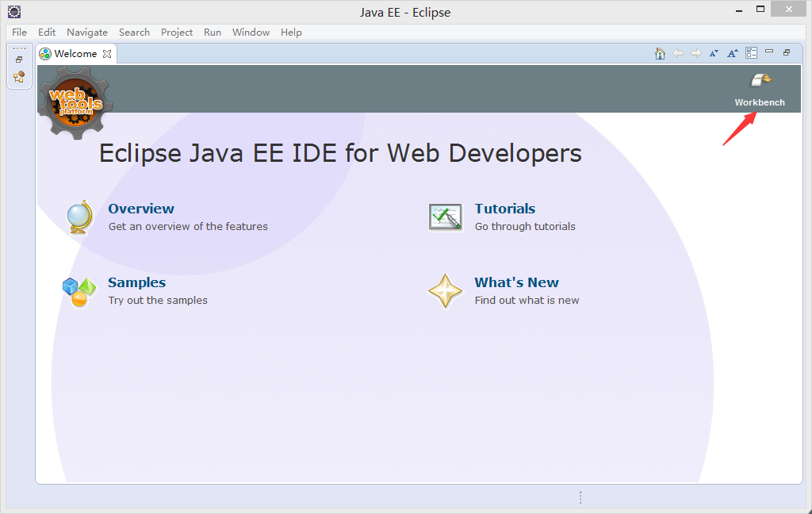Click the Workbench icon
Screen dimensions: 812x514
pyautogui.click(x=760, y=80)
